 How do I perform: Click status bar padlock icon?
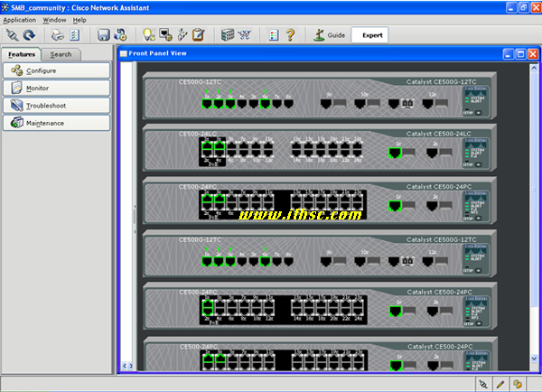click(x=518, y=384)
